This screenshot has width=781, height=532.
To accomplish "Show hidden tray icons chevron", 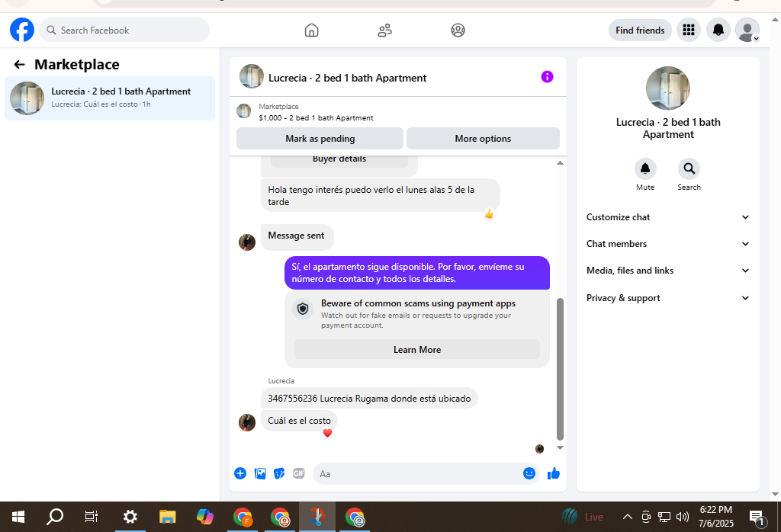I will 628,517.
